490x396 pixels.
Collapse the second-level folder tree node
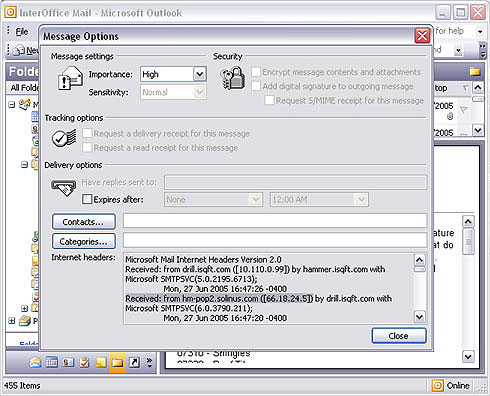pyautogui.click(x=24, y=164)
